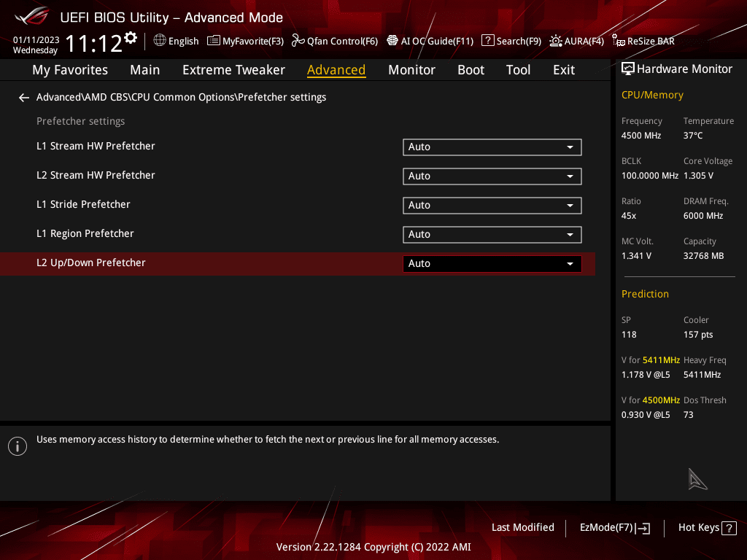Open the MyFavorite(F3) list icon

[214, 41]
